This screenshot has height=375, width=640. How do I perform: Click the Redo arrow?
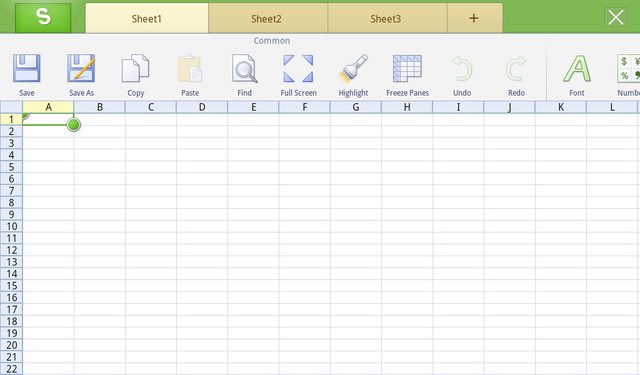click(x=516, y=69)
